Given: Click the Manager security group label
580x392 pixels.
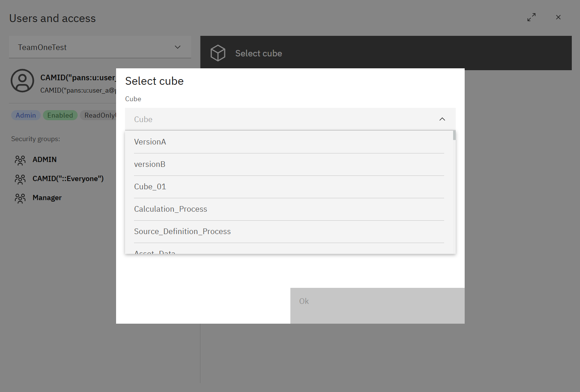Looking at the screenshot, I should 47,198.
